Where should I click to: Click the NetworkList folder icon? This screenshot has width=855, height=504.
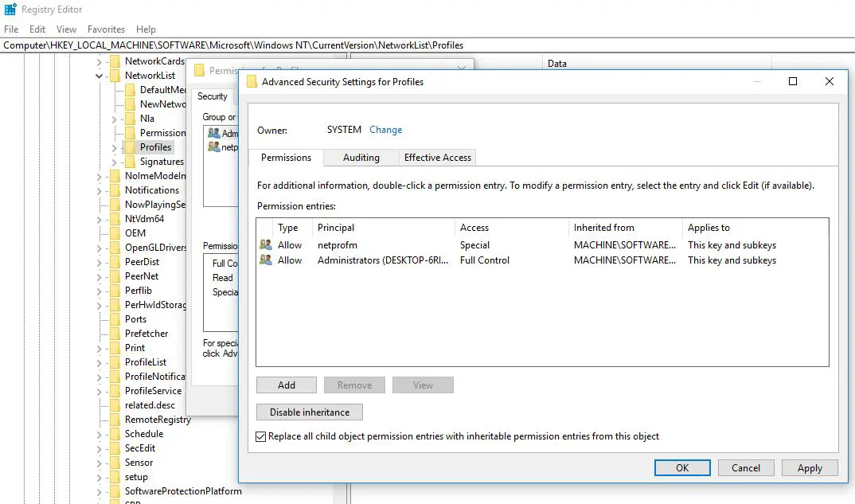tap(115, 76)
